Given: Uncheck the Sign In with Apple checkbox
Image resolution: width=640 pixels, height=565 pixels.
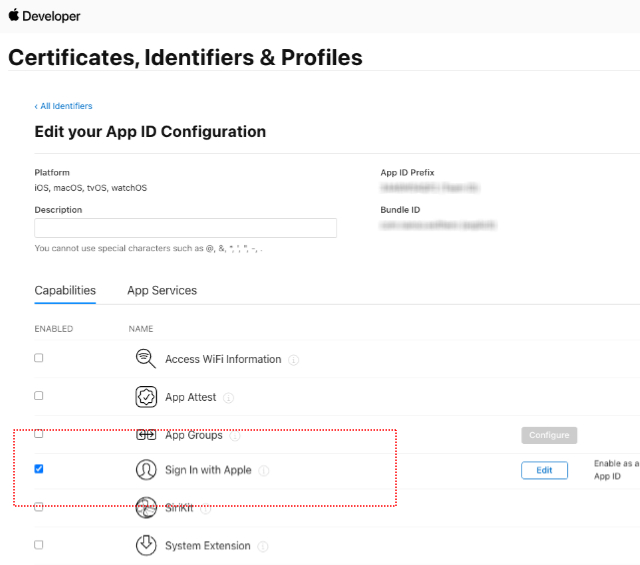Looking at the screenshot, I should pyautogui.click(x=39, y=469).
